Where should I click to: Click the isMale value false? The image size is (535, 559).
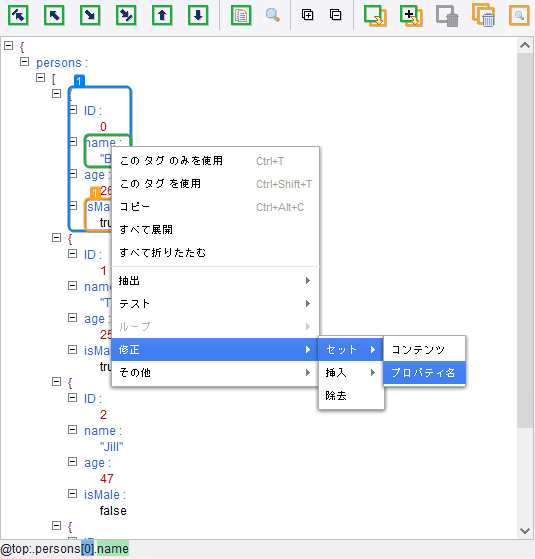113,511
